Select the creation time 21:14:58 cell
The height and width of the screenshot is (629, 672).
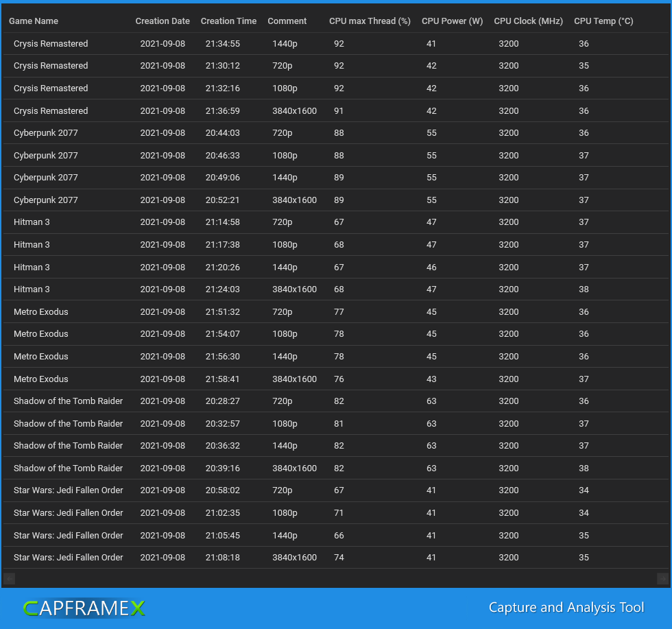[222, 222]
